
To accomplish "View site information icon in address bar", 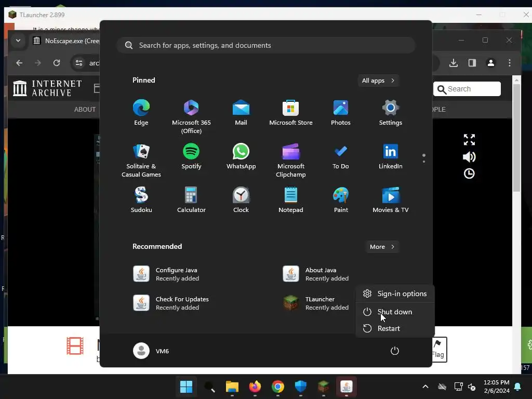I will click(x=79, y=63).
